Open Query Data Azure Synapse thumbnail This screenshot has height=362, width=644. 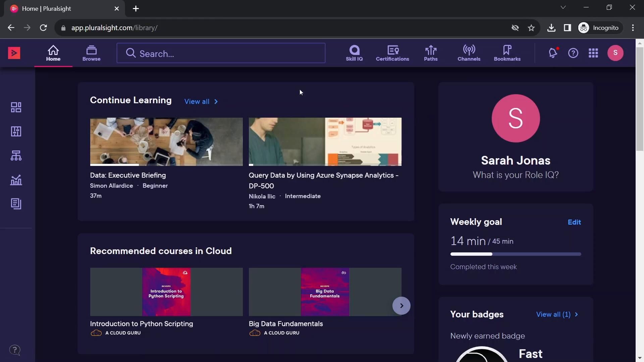pos(325,141)
